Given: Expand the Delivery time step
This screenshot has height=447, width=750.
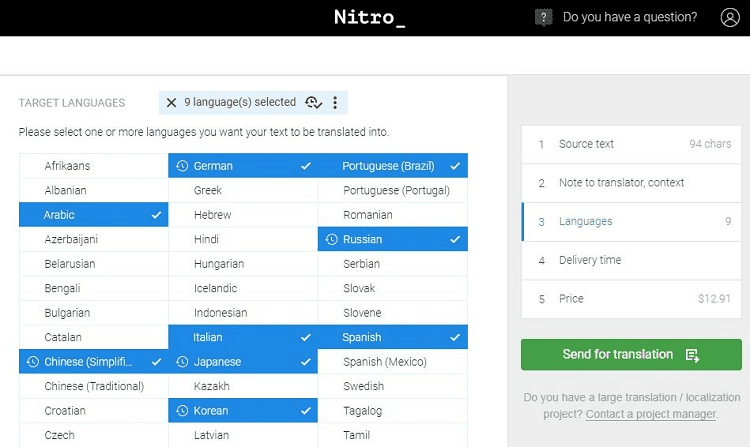Looking at the screenshot, I should coord(631,260).
